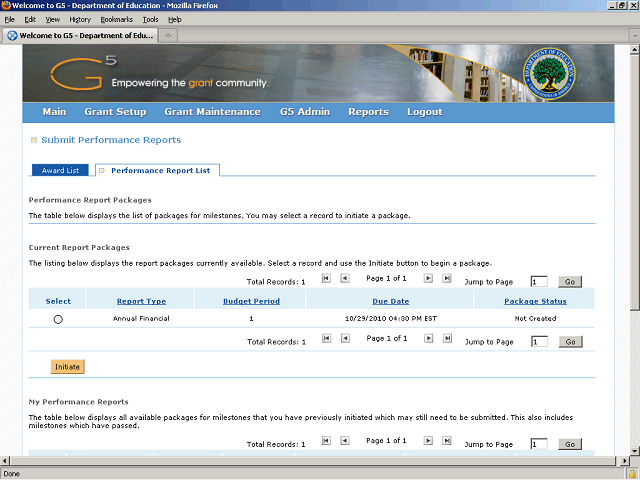The image size is (640, 480).
Task: Click Jump to Page field in My Performance Reports
Action: 539,444
